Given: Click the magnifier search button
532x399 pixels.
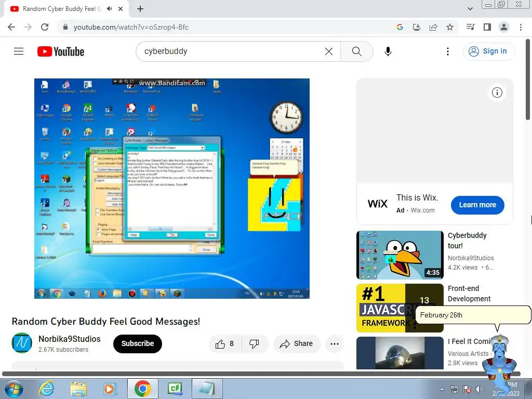Looking at the screenshot, I should tap(356, 51).
